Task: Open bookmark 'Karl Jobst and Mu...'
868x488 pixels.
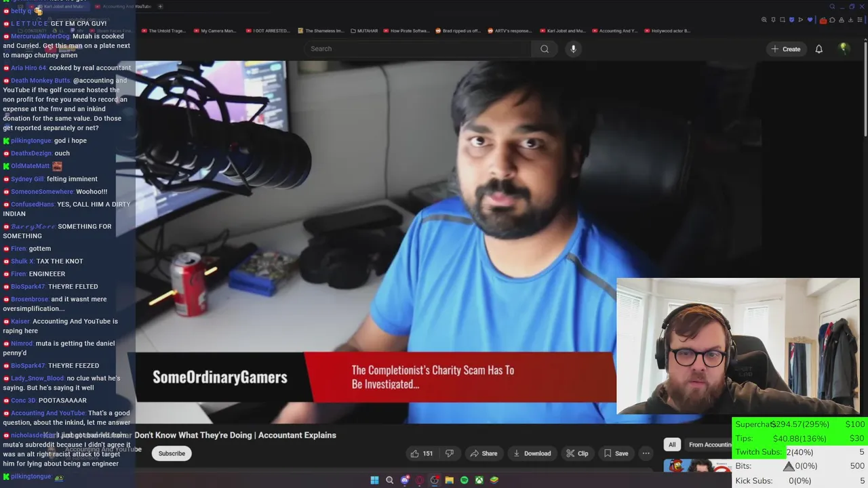Action: coord(562,30)
